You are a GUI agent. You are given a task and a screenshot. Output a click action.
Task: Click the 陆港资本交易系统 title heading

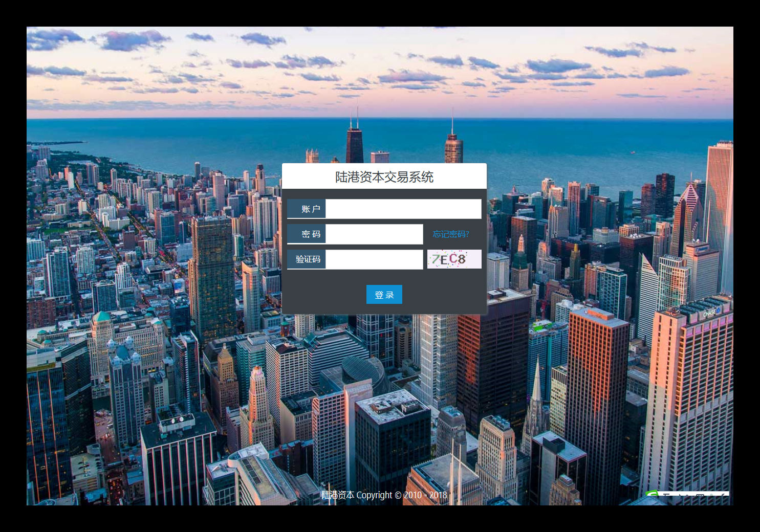[x=384, y=177]
